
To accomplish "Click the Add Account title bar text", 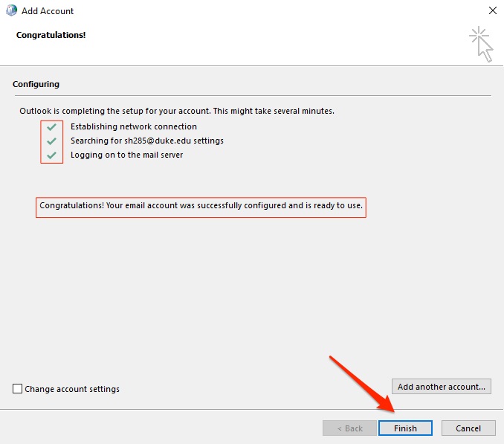I will [48, 11].
